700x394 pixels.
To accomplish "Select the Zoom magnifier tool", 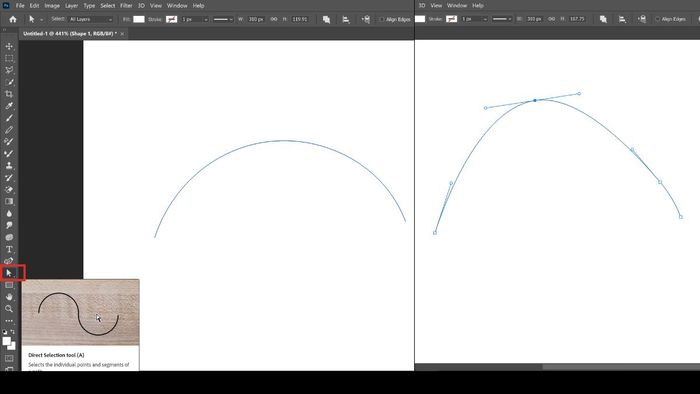I will coord(9,309).
